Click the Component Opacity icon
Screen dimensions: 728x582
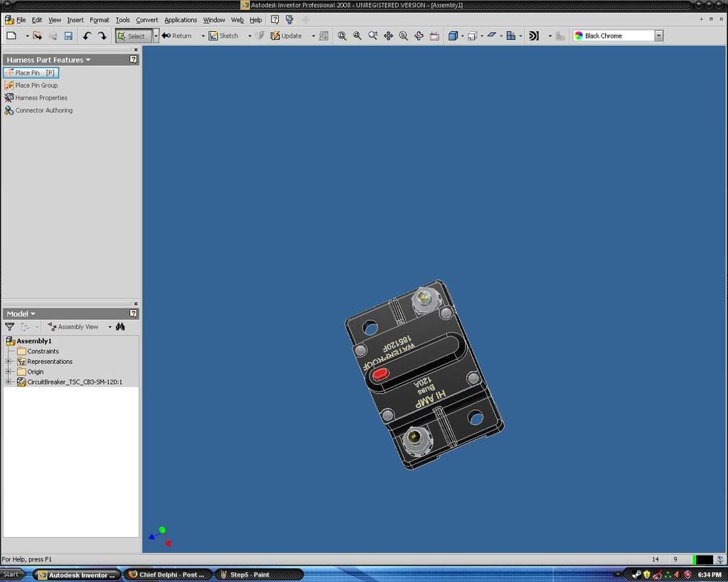510,36
